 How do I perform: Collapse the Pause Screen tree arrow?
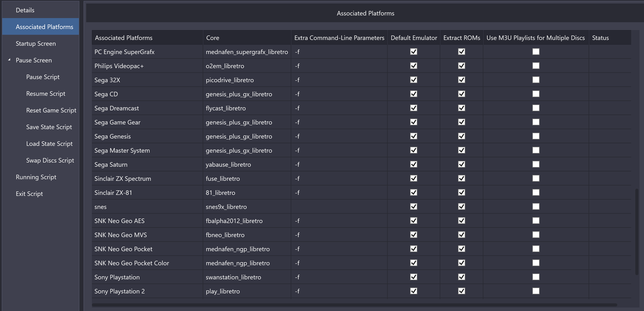click(x=9, y=60)
